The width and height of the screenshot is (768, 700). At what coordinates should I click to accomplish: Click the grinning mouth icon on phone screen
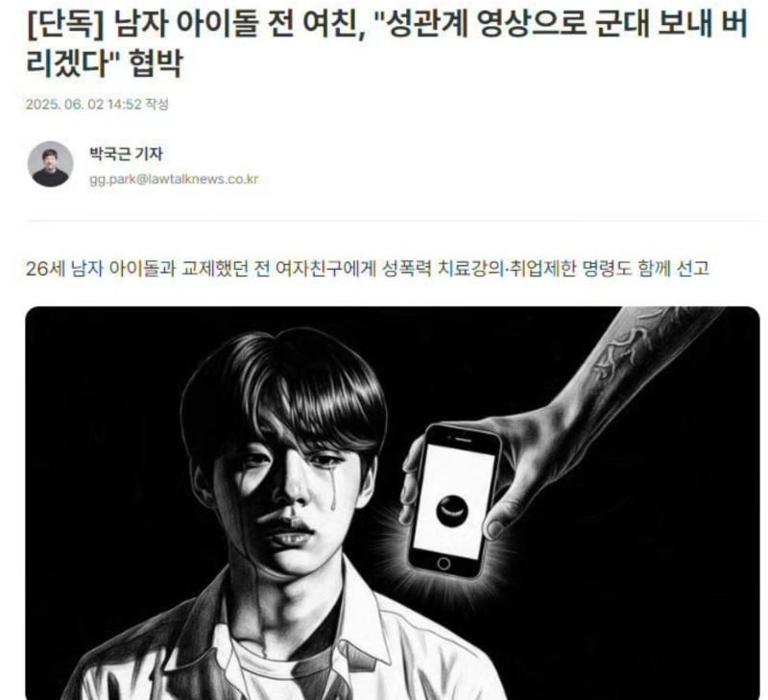[x=452, y=511]
